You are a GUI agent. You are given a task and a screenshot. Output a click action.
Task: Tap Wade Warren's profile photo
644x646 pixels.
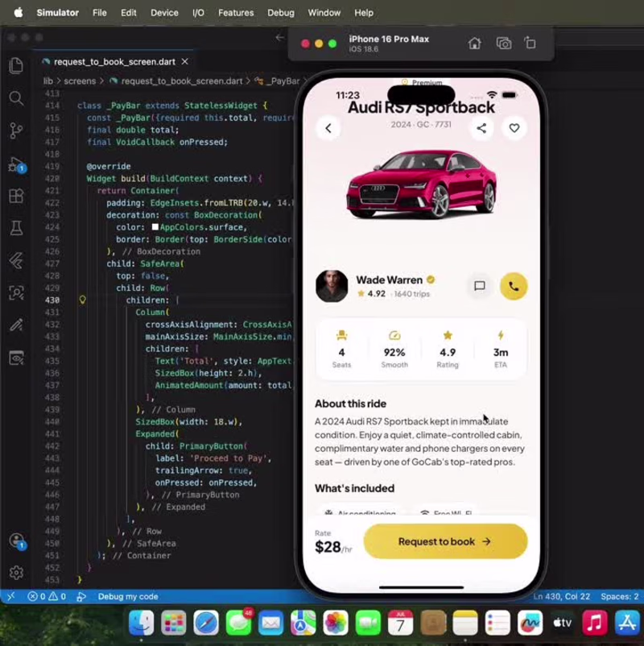(332, 286)
